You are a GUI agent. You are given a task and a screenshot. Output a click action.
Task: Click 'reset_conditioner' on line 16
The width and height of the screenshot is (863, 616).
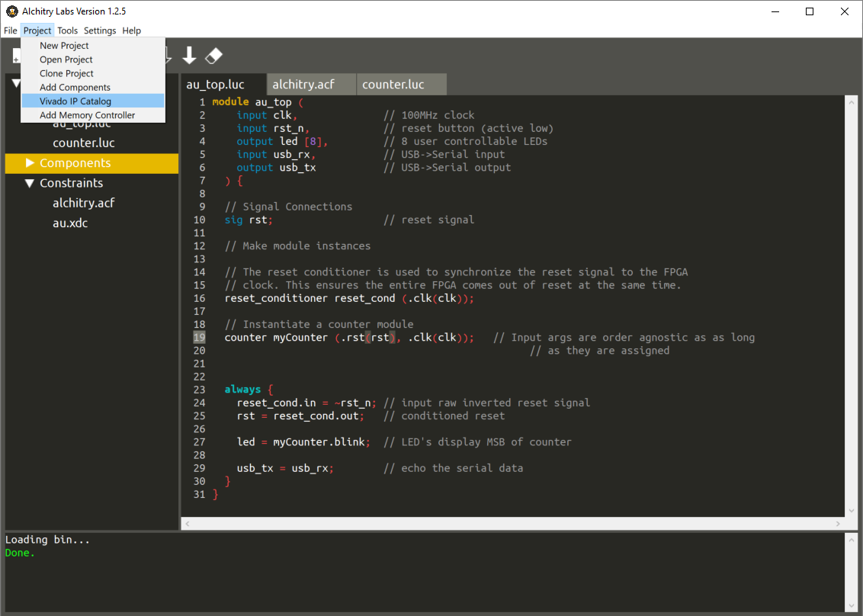pos(276,298)
